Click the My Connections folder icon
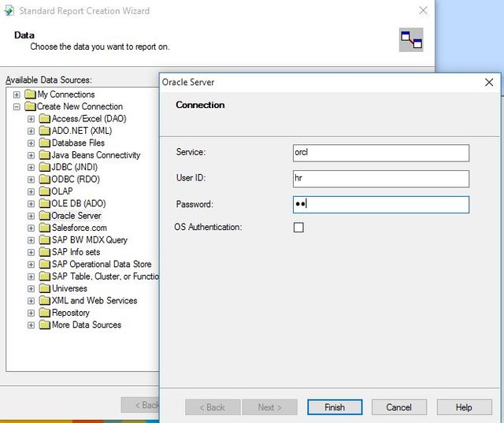 (30, 95)
